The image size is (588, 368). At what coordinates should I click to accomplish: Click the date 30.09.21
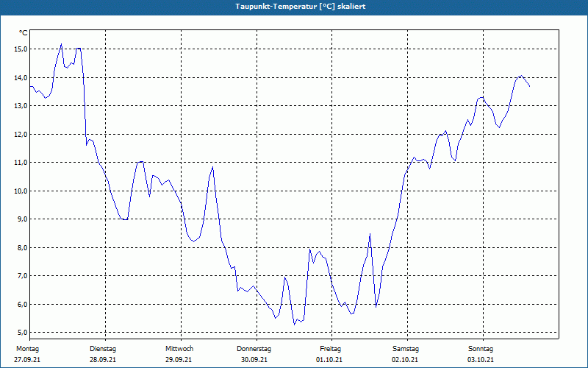click(x=254, y=360)
